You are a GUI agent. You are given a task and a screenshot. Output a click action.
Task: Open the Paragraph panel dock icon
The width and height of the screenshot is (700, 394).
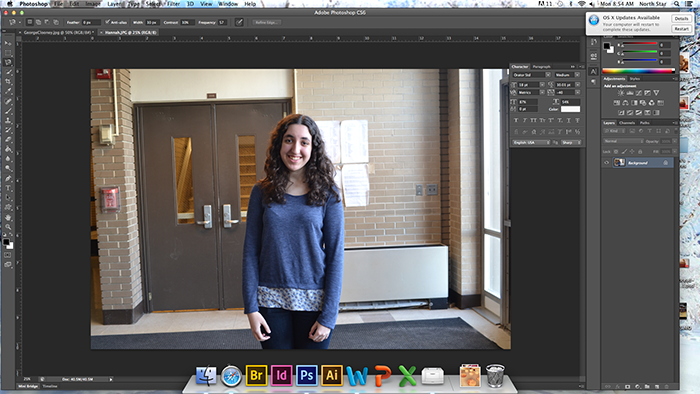tap(593, 82)
